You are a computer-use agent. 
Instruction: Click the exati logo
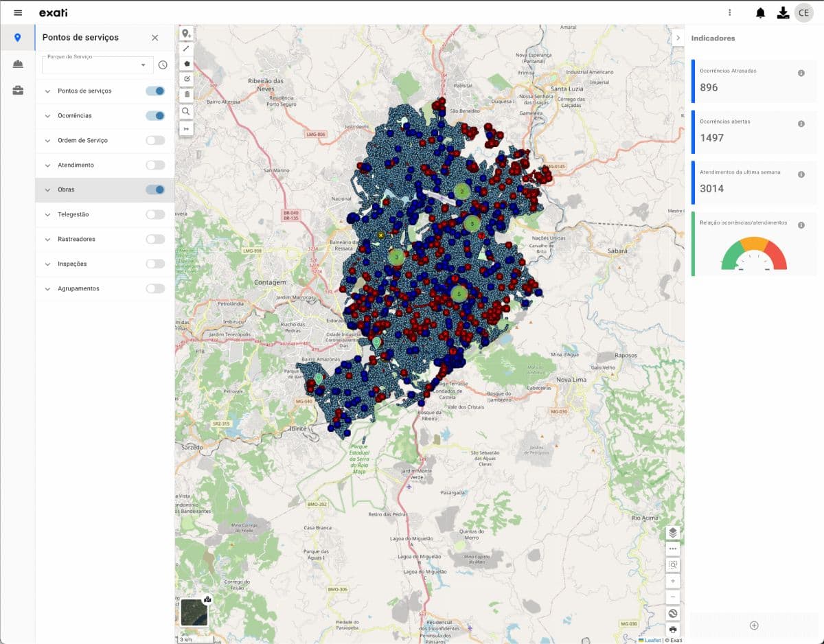[53, 13]
